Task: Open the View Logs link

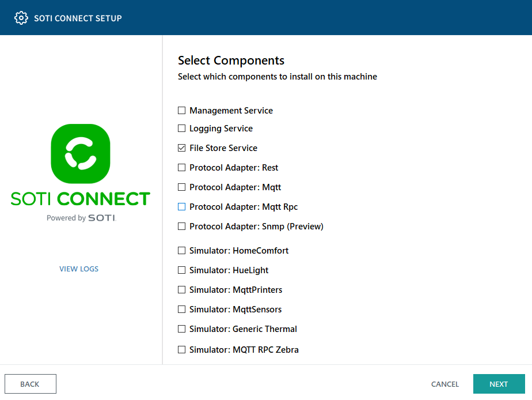Action: pos(79,269)
